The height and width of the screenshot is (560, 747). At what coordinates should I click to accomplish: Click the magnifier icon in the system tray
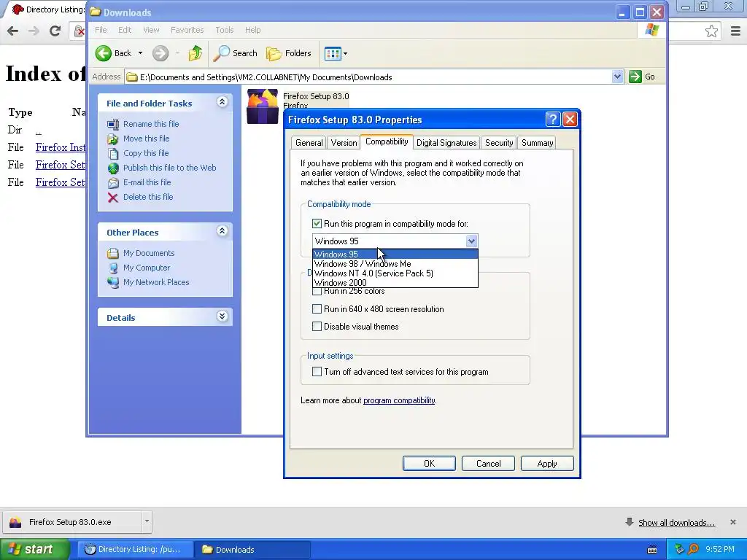[x=693, y=550]
